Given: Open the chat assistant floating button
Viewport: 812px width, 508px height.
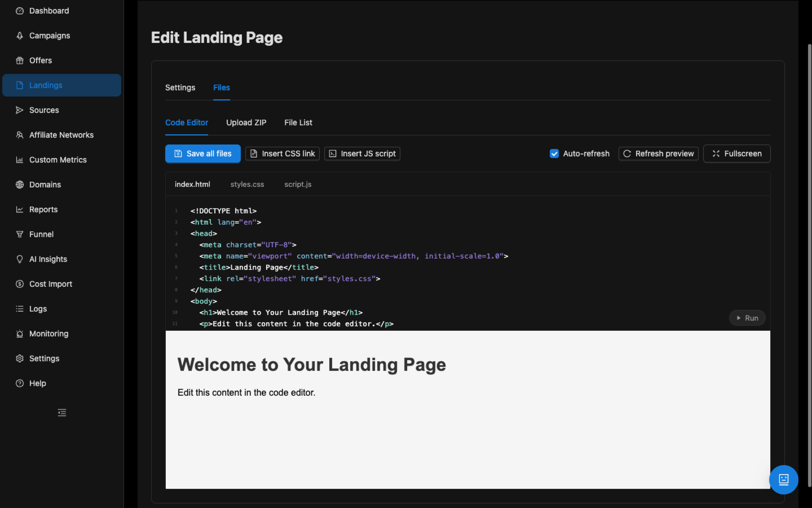Looking at the screenshot, I should 784,480.
